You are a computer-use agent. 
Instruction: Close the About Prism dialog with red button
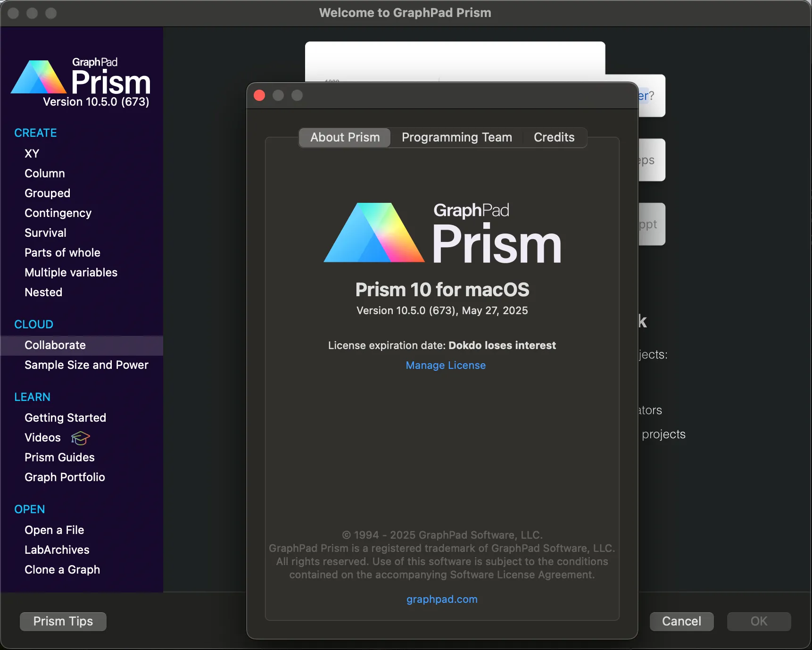coord(259,96)
